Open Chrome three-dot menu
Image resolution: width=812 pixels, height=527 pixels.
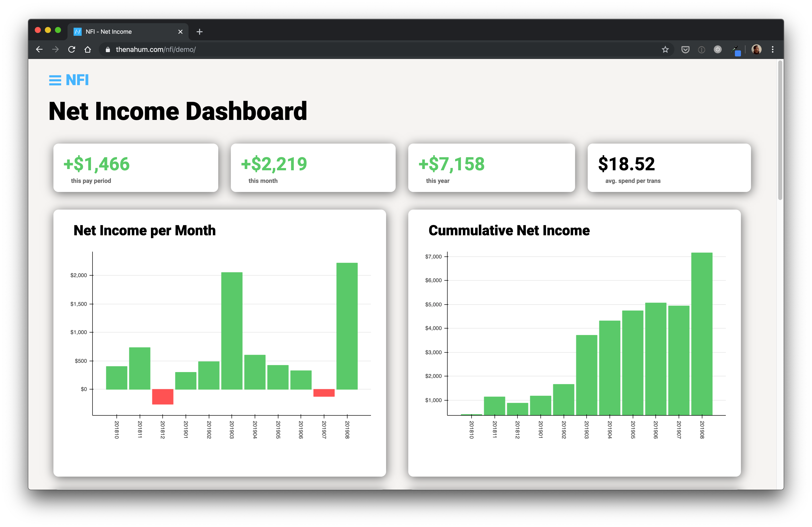pyautogui.click(x=772, y=49)
